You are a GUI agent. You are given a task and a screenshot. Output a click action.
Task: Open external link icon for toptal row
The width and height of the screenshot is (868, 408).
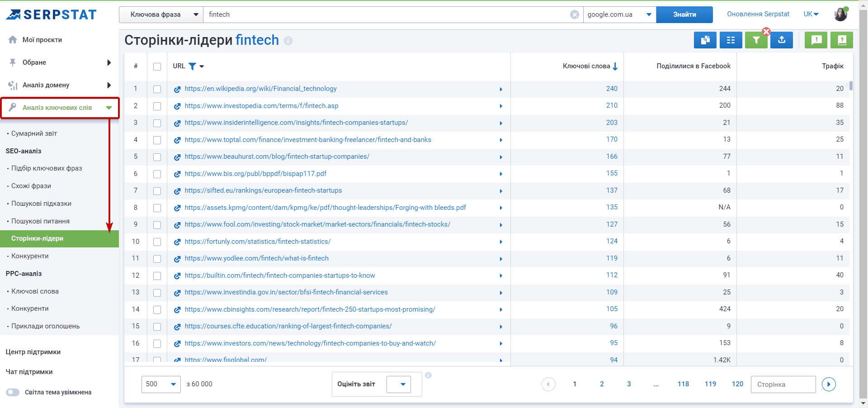tap(177, 140)
